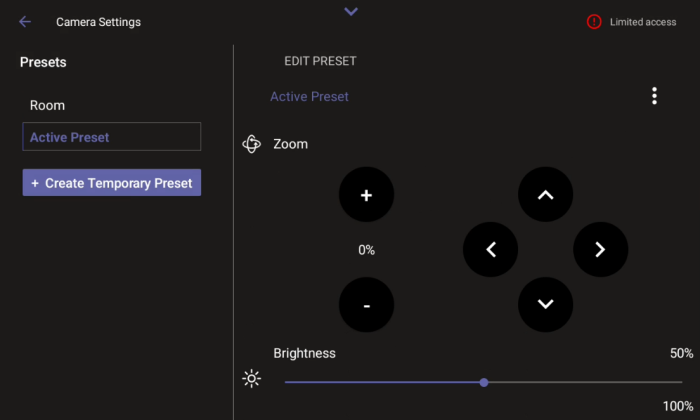Click the brightness sun icon
This screenshot has height=420, width=700.
point(251,379)
